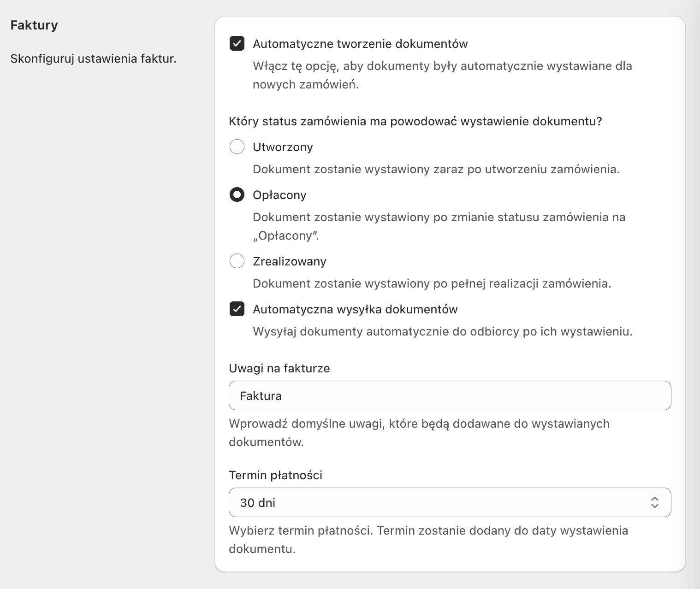Select the Zrealizowany order status
The width and height of the screenshot is (700, 589).
(237, 261)
